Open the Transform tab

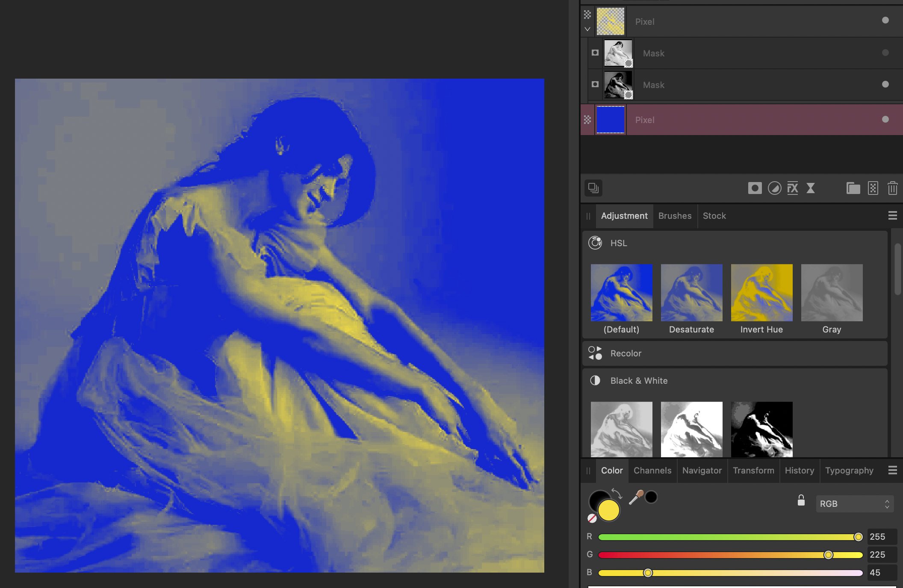753,470
